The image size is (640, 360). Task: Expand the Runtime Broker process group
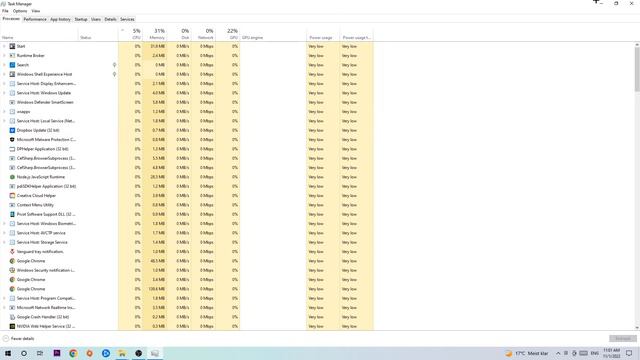coord(4,56)
